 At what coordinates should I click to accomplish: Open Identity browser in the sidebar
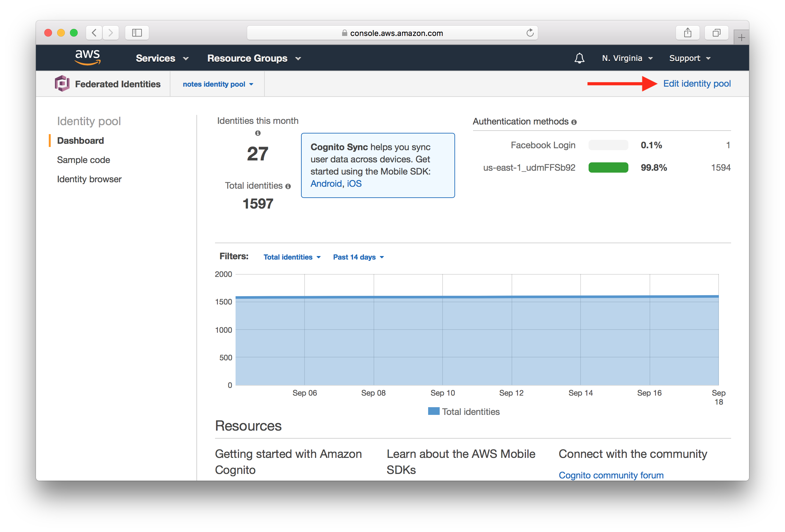[x=89, y=179]
